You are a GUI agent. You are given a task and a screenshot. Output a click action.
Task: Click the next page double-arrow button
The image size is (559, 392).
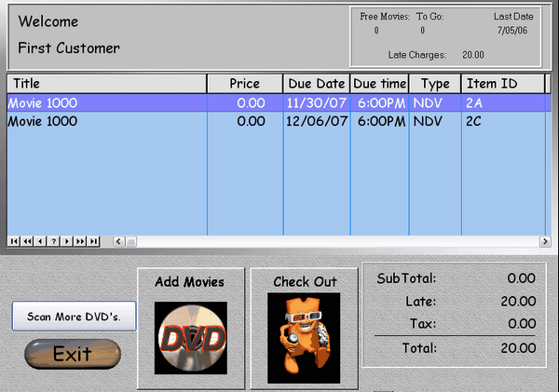coord(80,241)
